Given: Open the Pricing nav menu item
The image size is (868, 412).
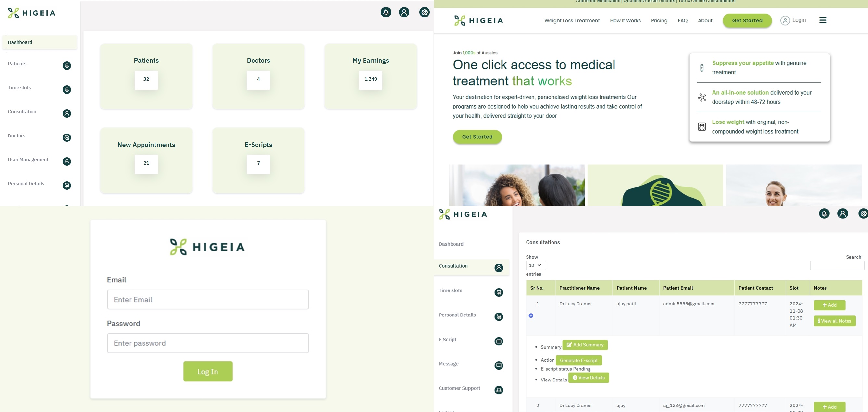Looking at the screenshot, I should point(659,20).
